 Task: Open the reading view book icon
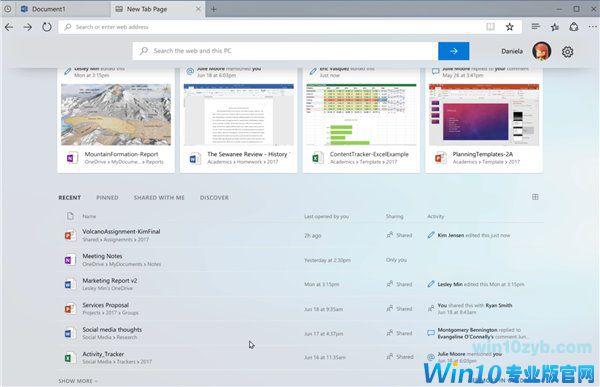[x=490, y=27]
